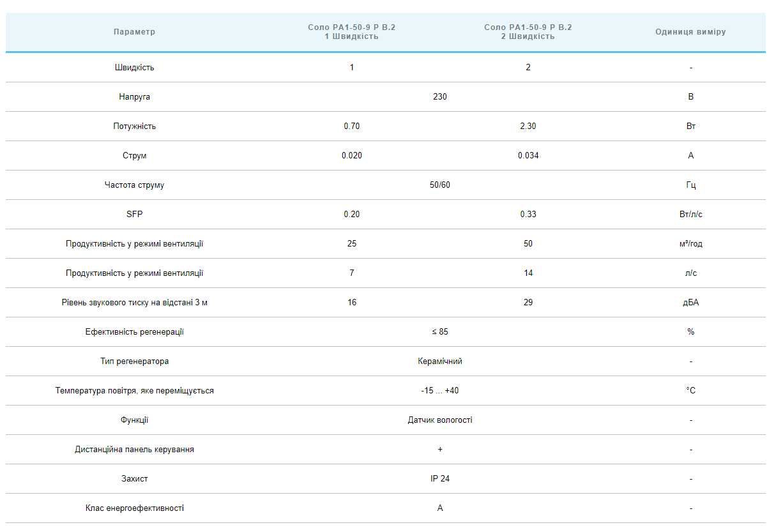This screenshot has height=532, width=783.
Task: Select airflow value "25" in м³/год row
Action: [352, 244]
